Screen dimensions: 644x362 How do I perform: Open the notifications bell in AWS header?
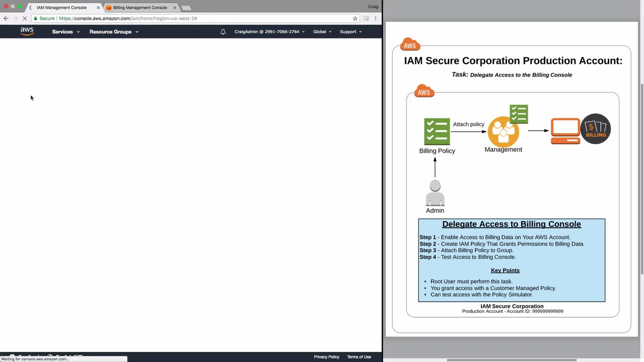point(223,32)
